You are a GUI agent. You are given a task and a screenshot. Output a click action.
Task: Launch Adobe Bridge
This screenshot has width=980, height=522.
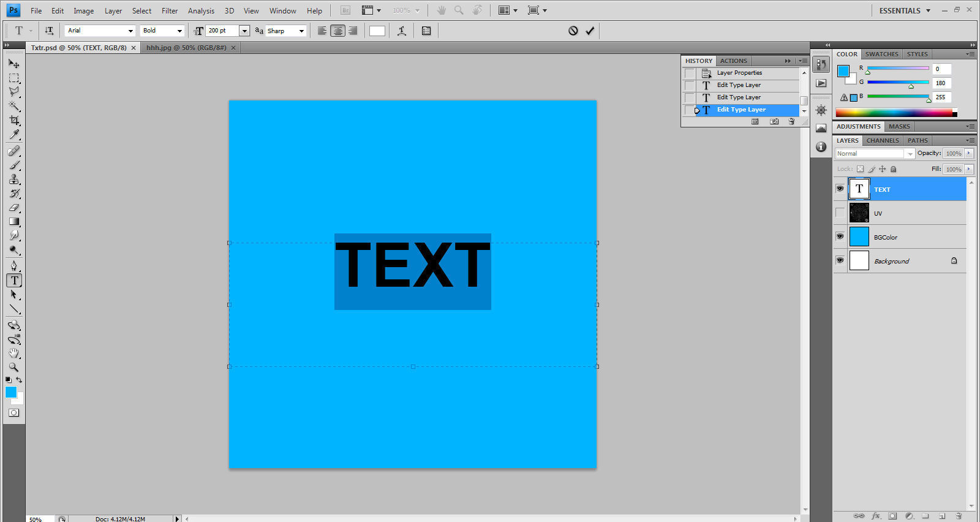[345, 10]
